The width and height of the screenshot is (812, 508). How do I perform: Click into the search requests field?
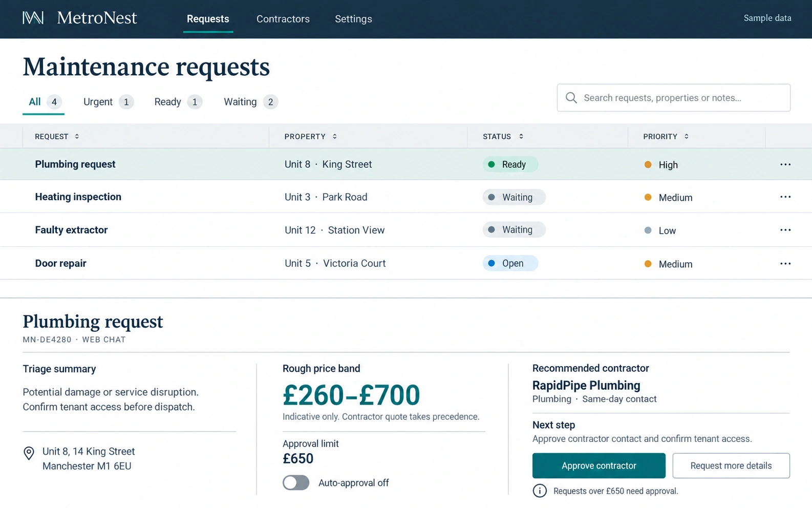pos(674,98)
